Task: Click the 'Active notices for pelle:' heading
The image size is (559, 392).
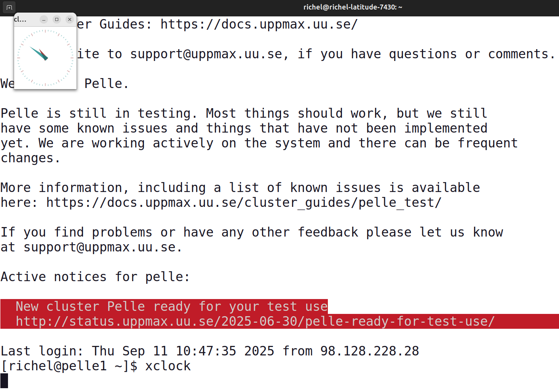Action: [x=95, y=277]
